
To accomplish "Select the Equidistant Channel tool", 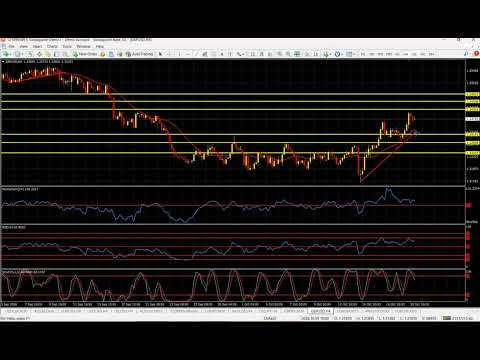I will (205, 54).
